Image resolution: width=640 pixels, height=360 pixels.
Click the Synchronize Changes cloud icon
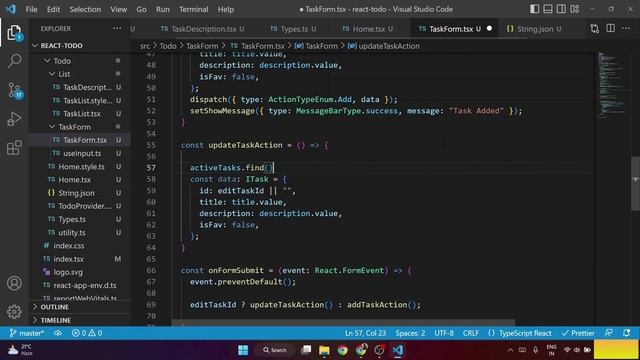tap(58, 333)
